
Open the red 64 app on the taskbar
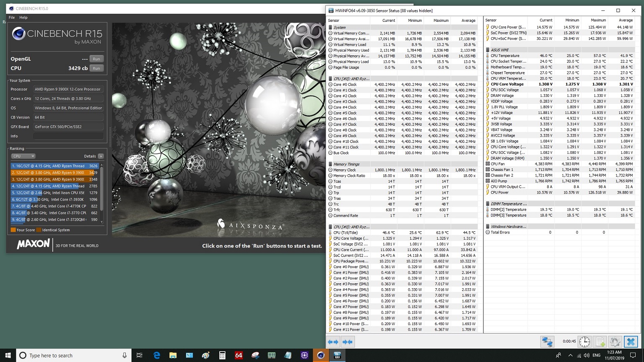239,355
